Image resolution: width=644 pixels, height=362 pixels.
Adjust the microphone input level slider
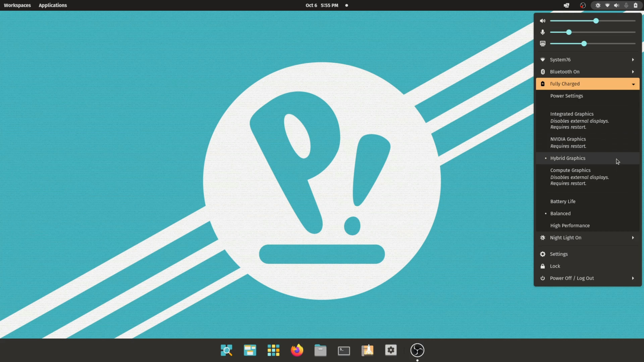pyautogui.click(x=593, y=32)
